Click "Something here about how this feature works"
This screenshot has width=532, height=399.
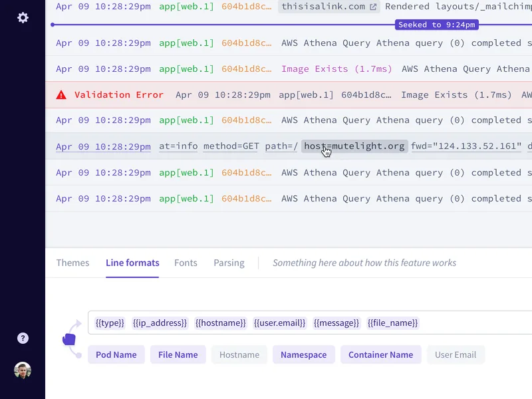tap(364, 263)
